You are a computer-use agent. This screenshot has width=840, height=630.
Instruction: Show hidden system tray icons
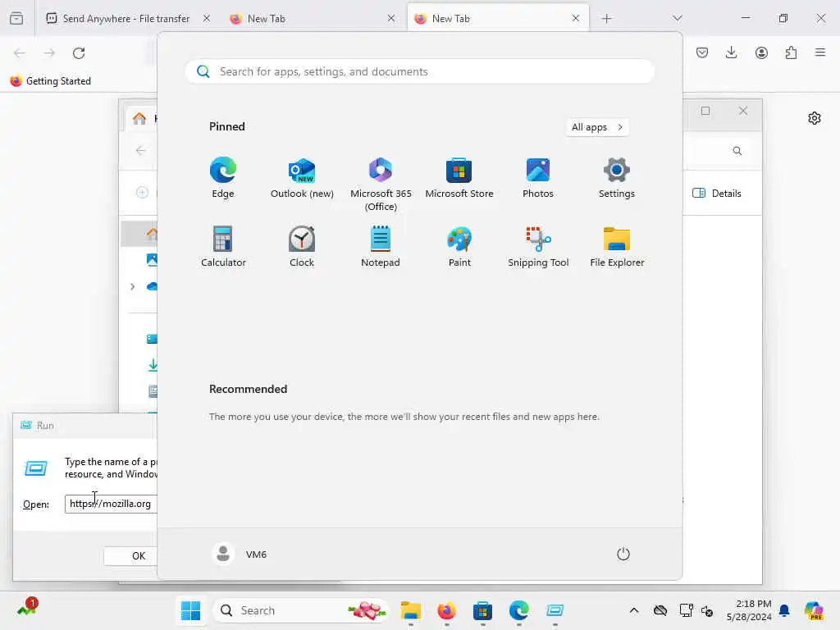(x=634, y=610)
